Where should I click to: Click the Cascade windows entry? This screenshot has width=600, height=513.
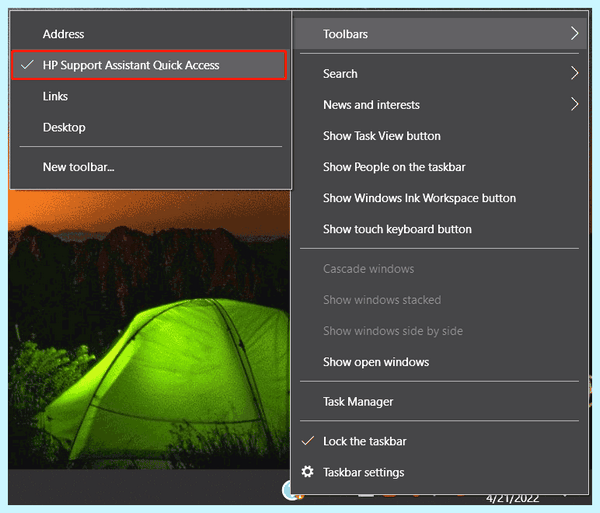[x=440, y=269]
